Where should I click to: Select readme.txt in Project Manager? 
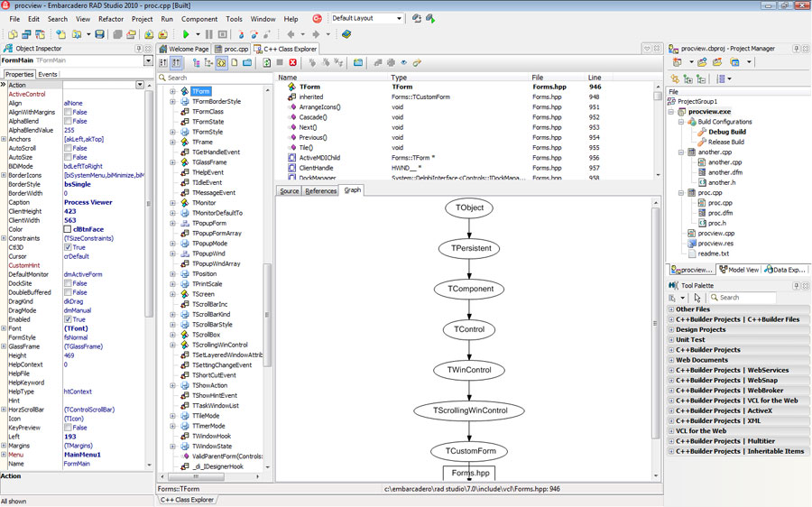713,253
